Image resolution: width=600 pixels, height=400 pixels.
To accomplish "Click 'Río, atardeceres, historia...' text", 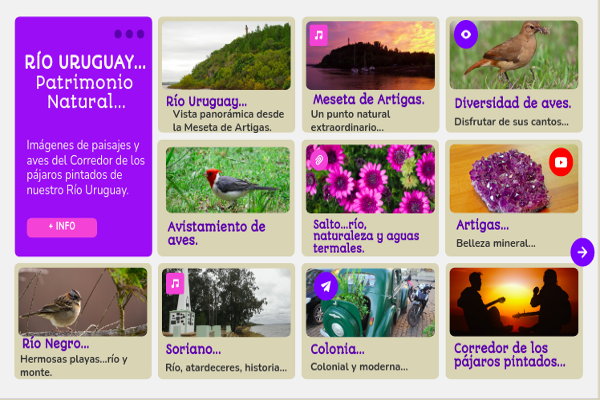I will tap(226, 367).
